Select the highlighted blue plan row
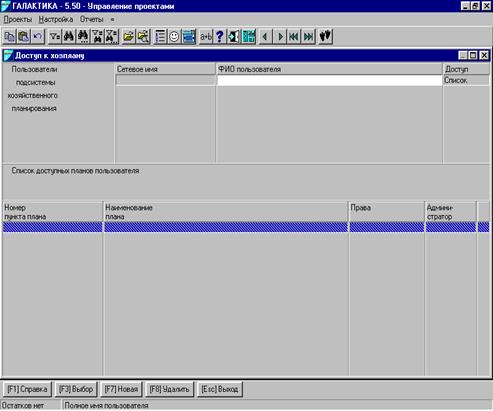This screenshot has width=493, height=411. click(246, 227)
